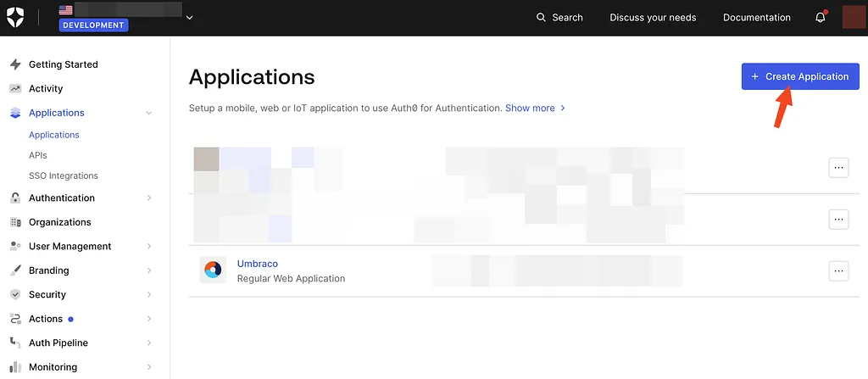Click the US flag tenant icon
This screenshot has height=379, width=868.
click(66, 9)
